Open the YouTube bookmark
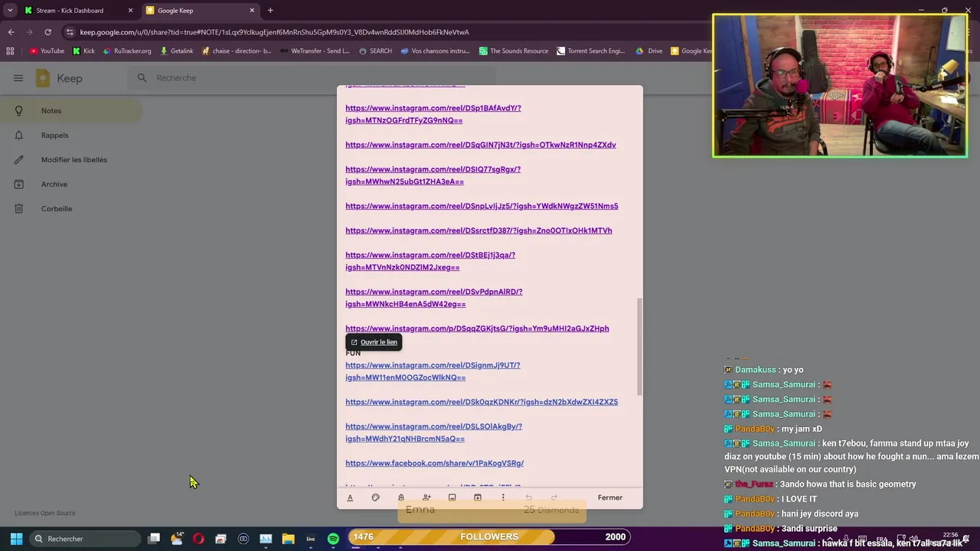 pyautogui.click(x=47, y=51)
